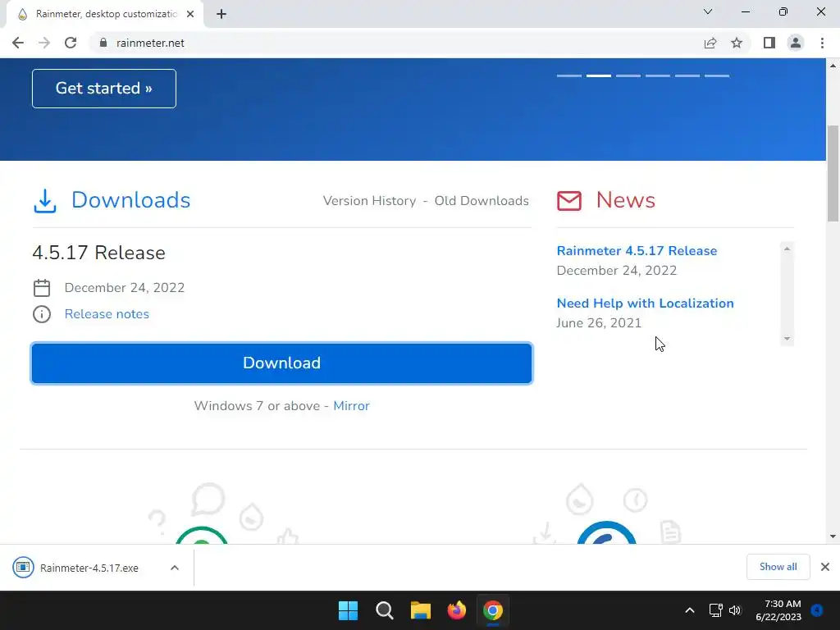
Task: Click the Chrome taskbar icon
Action: pos(493,610)
